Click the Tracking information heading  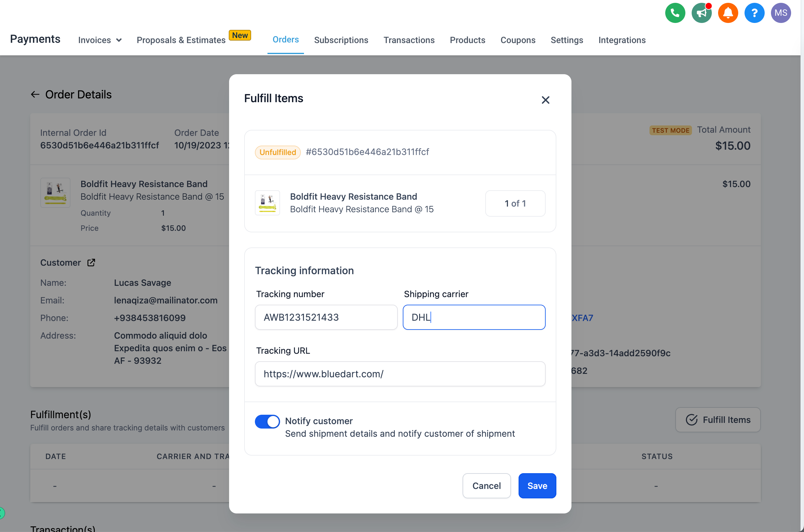pos(304,270)
